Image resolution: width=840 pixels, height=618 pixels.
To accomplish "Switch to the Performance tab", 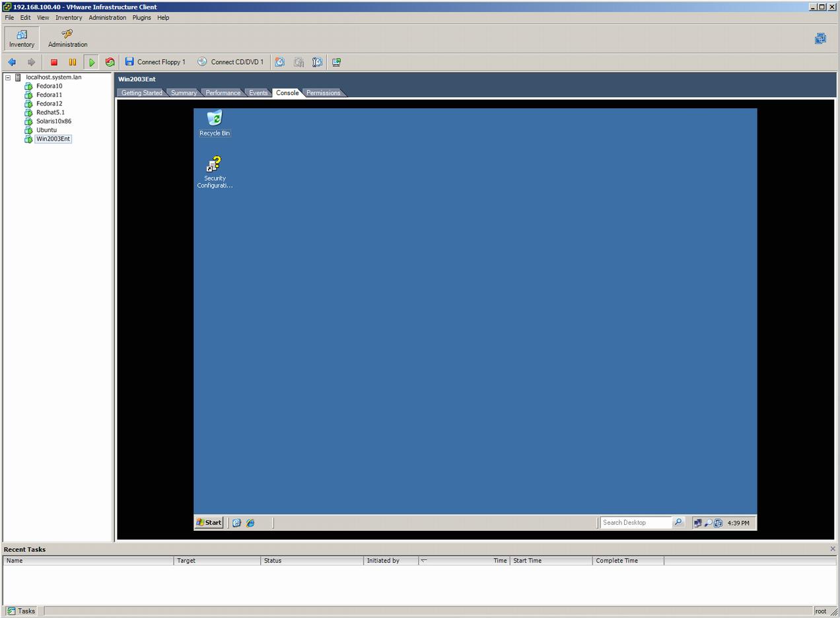I will tap(223, 92).
